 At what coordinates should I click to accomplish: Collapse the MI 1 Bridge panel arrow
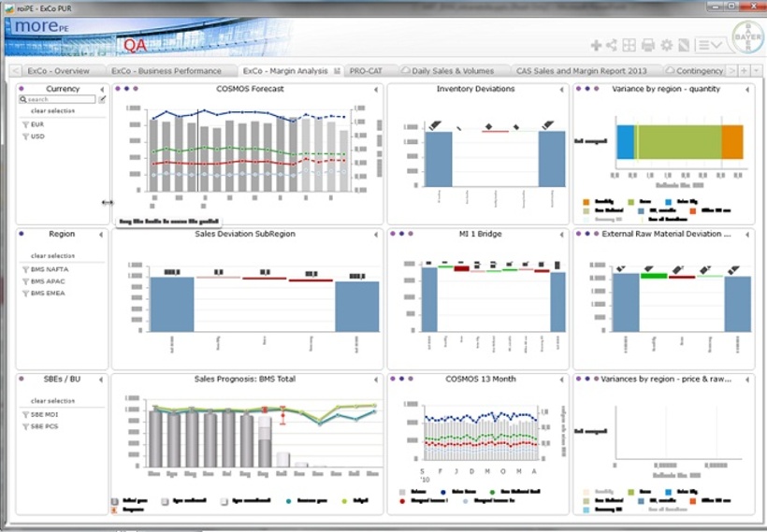(x=561, y=235)
